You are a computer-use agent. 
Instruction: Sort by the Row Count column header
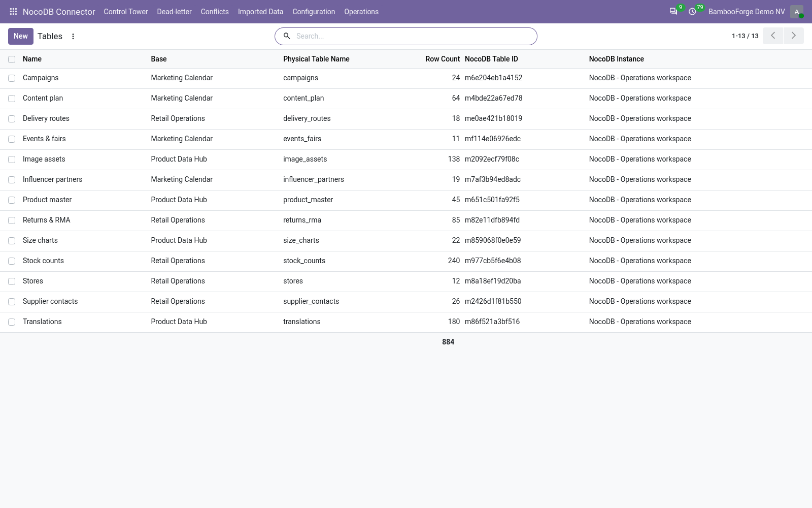click(443, 59)
